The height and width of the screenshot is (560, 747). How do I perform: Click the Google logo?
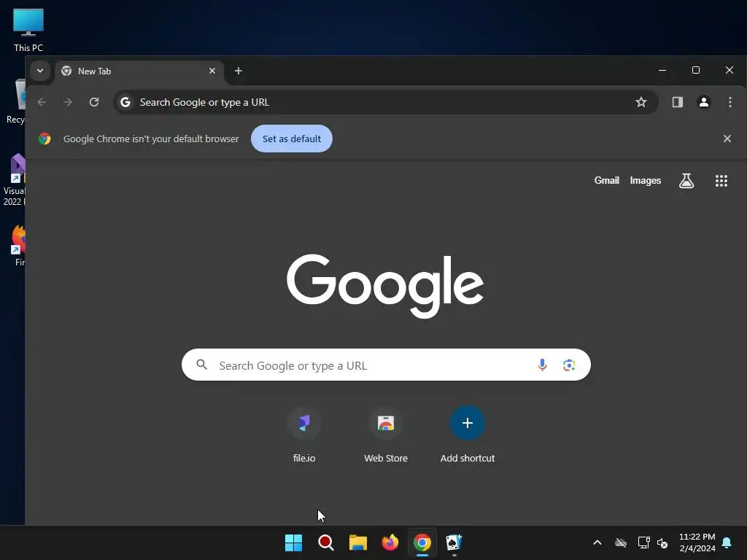coord(385,286)
